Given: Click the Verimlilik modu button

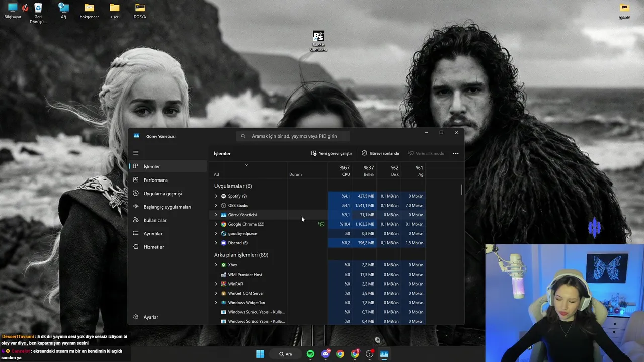Looking at the screenshot, I should pyautogui.click(x=426, y=153).
